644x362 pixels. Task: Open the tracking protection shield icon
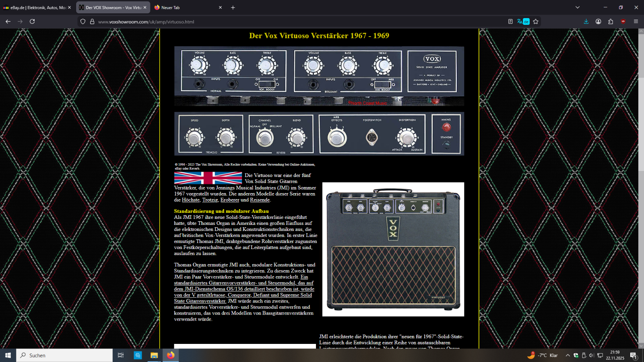(83, 22)
